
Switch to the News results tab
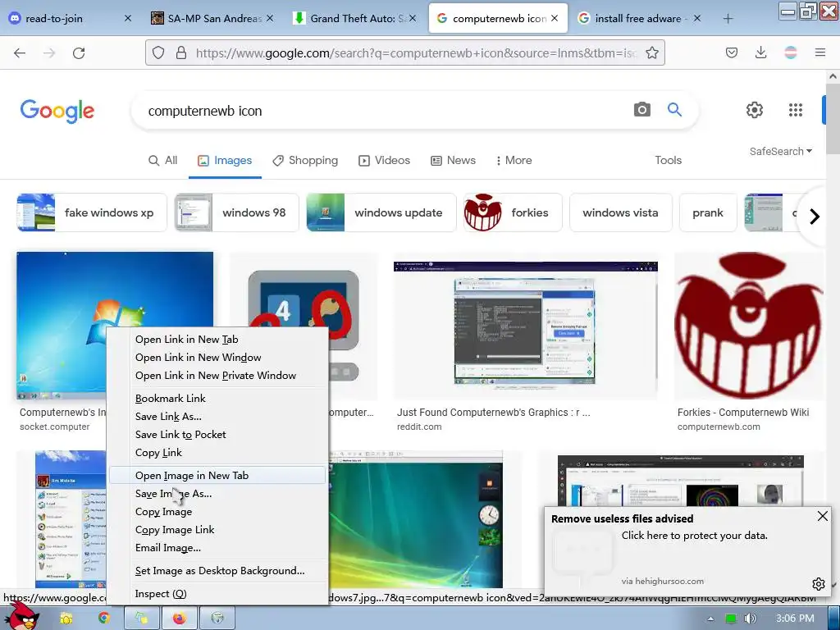click(x=453, y=160)
